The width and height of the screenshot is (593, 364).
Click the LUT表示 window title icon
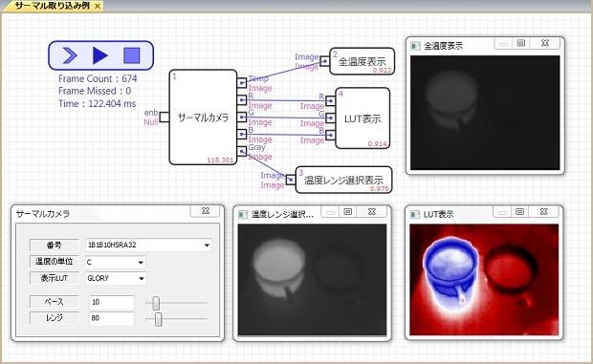click(415, 214)
